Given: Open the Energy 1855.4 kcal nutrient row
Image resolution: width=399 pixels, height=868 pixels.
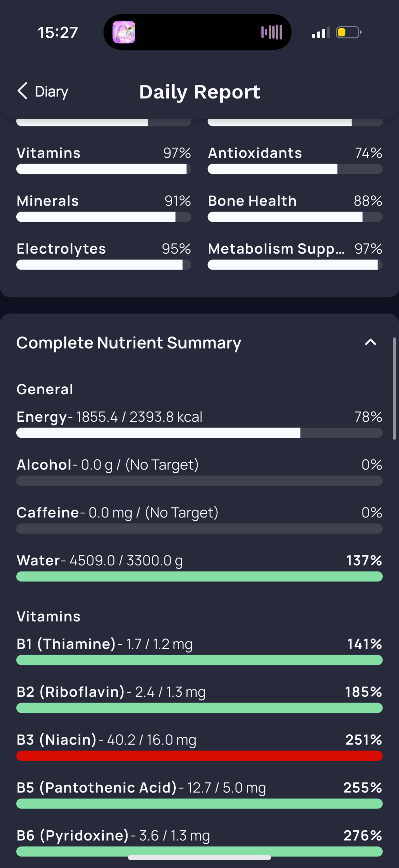Looking at the screenshot, I should pos(199,423).
